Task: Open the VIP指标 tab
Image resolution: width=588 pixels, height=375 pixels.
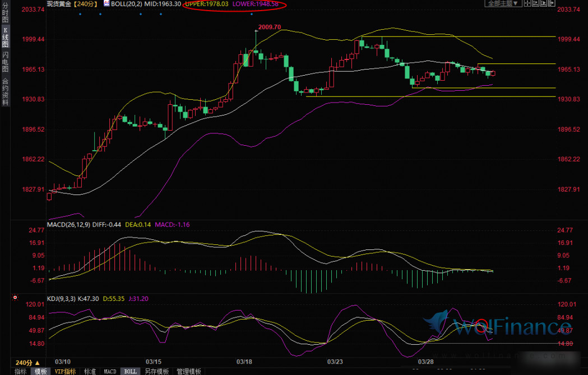Action: 65,371
